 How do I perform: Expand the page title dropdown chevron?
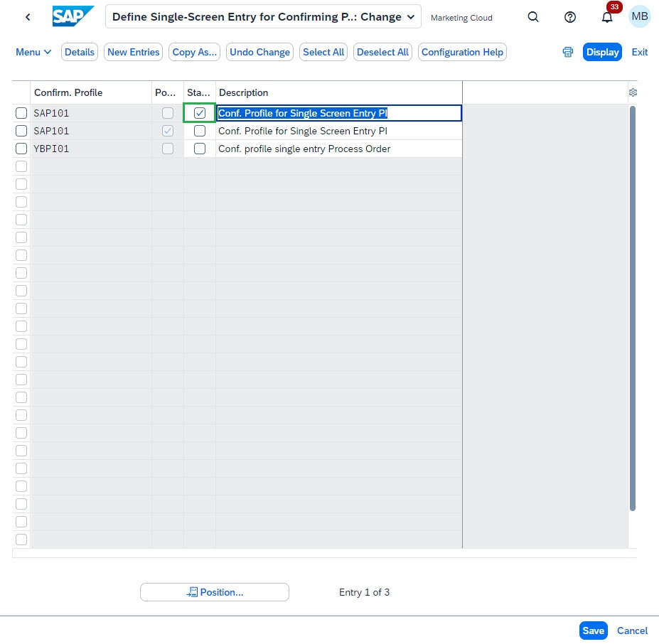[411, 17]
